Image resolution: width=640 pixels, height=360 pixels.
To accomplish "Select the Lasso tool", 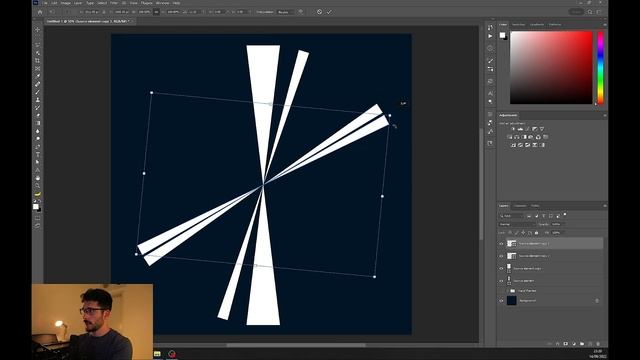I will (x=38, y=45).
